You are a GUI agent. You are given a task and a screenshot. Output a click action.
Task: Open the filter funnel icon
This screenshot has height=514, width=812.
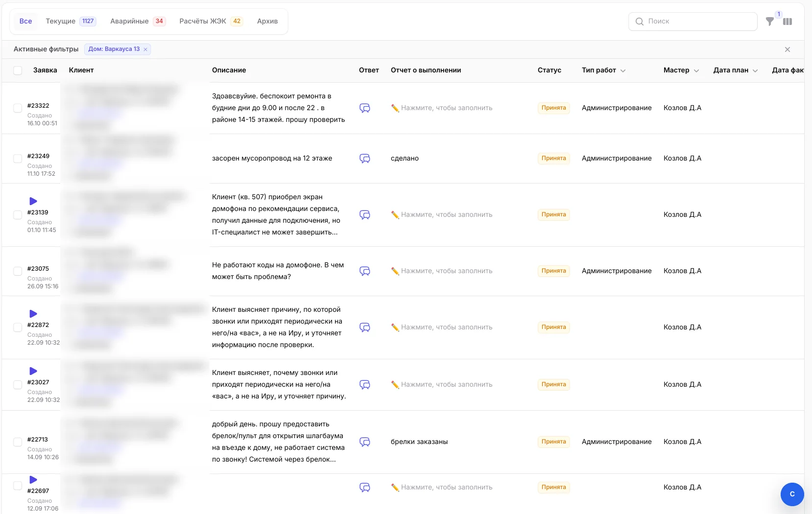[770, 22]
